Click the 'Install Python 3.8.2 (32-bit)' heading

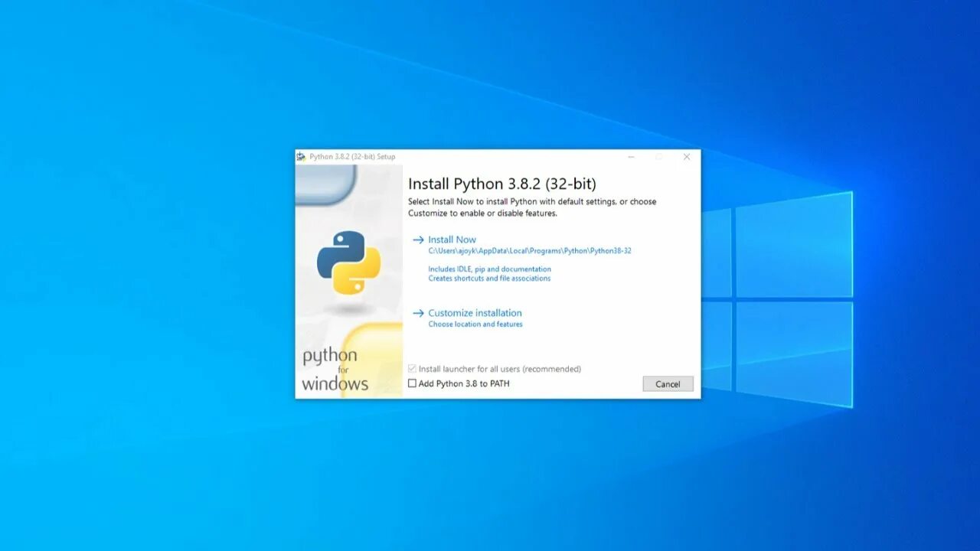coord(501,184)
